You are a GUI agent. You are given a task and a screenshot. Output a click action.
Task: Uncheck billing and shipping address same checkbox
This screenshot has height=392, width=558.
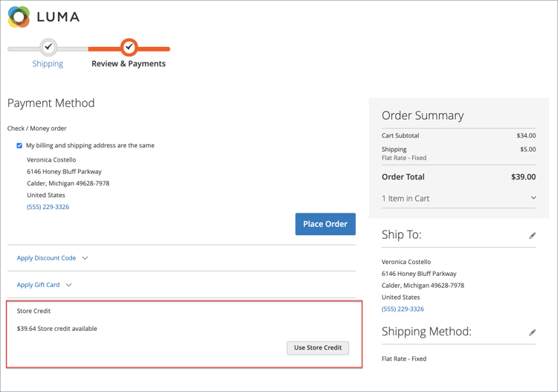[x=19, y=146]
